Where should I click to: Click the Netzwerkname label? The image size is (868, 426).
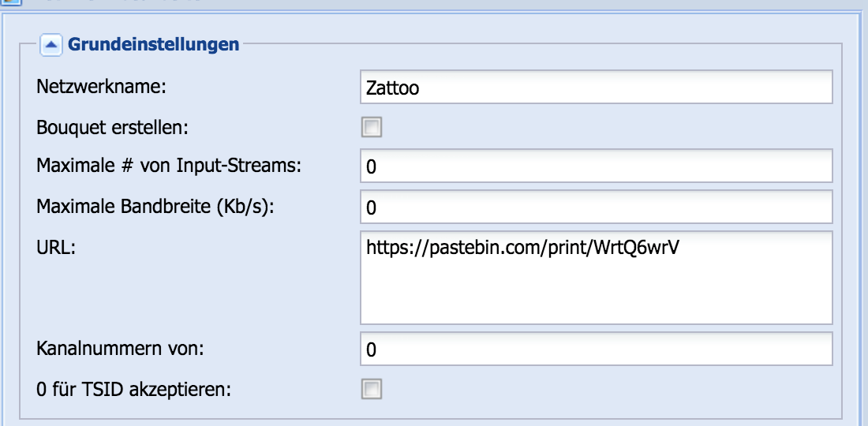(x=101, y=87)
